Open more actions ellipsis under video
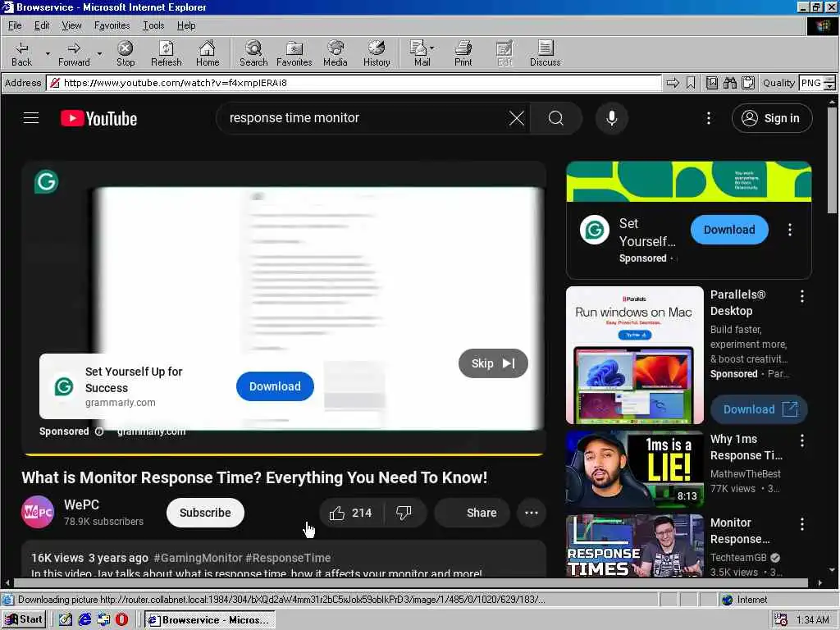 click(x=532, y=513)
